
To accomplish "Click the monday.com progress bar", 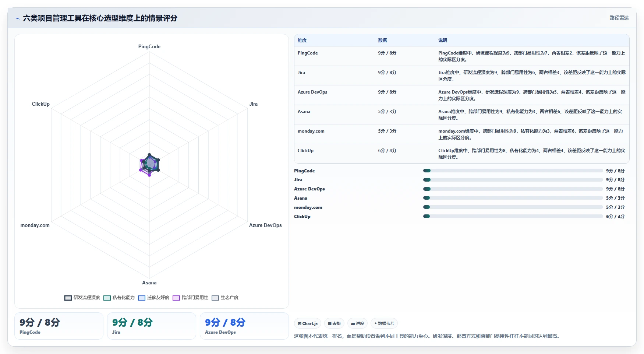I will [513, 207].
